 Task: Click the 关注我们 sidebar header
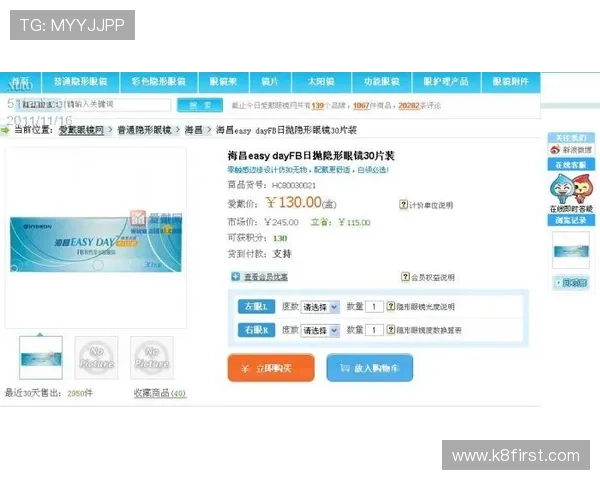571,138
